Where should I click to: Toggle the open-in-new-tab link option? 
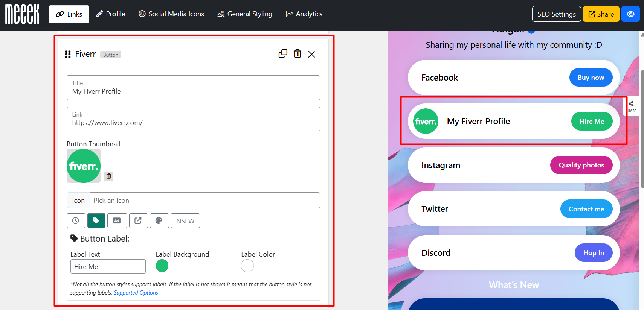pyautogui.click(x=138, y=221)
